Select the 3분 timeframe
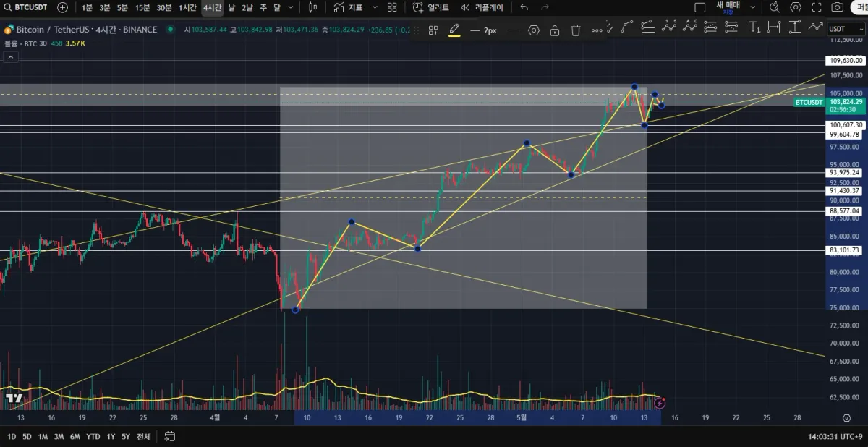This screenshot has height=447, width=868. pos(105,7)
